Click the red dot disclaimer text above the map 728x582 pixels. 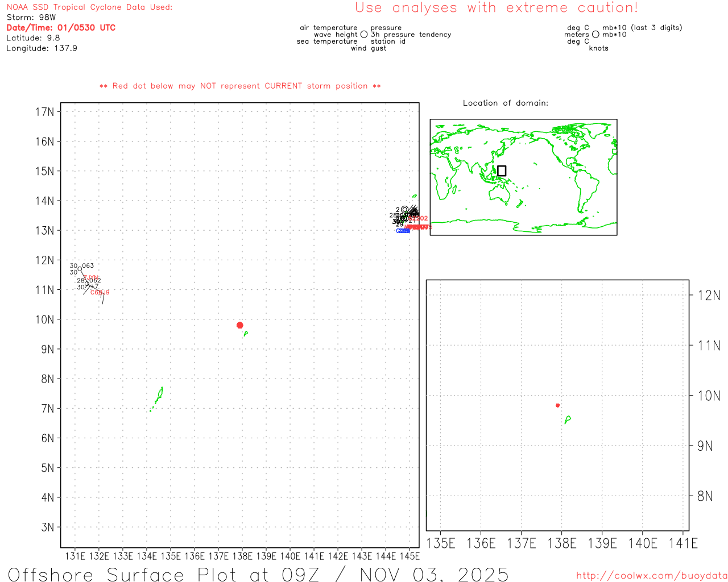click(x=240, y=86)
